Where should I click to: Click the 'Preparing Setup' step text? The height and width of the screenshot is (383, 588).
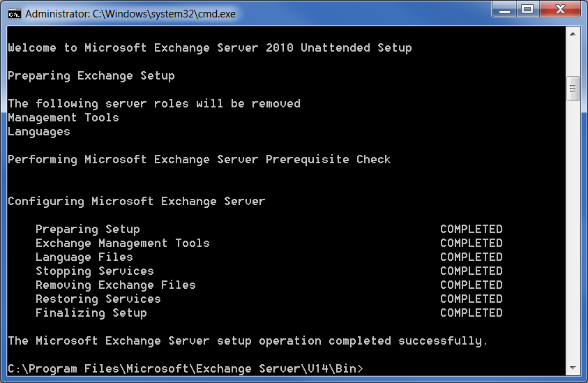coord(88,230)
